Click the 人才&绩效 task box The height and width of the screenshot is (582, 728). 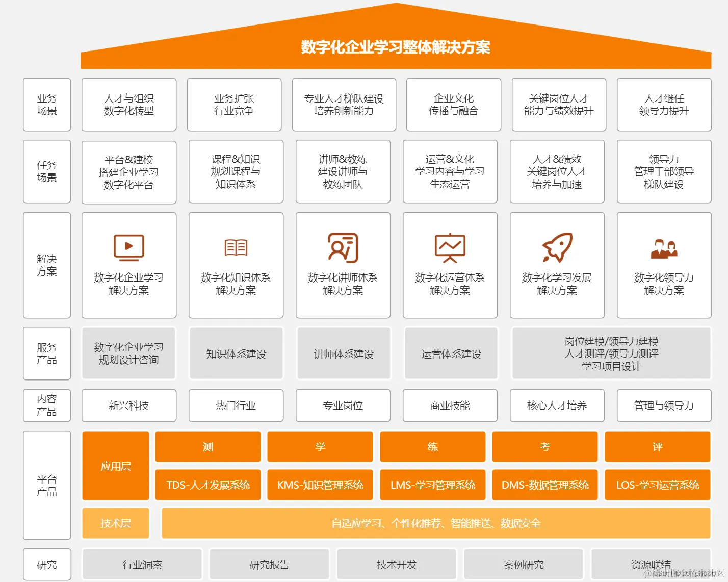pyautogui.click(x=557, y=171)
